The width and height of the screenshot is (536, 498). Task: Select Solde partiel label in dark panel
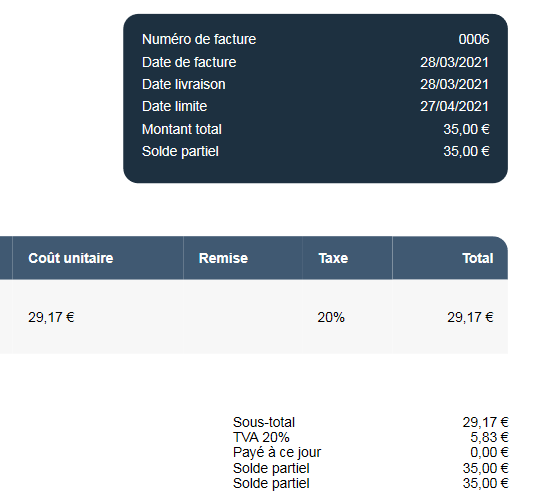(x=180, y=151)
